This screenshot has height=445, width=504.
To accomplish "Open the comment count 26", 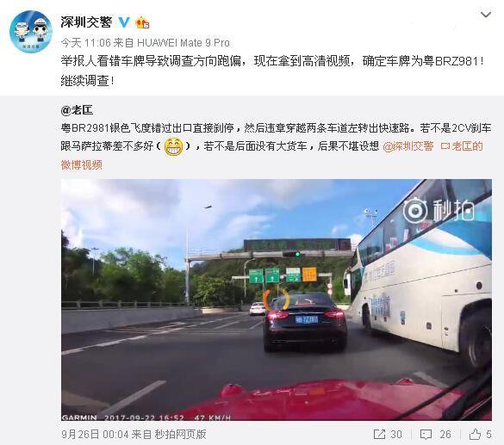I will [445, 435].
